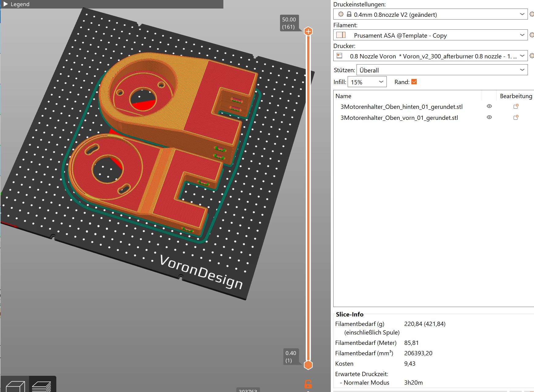Click the VoronDesign text on the print bed

201,272
